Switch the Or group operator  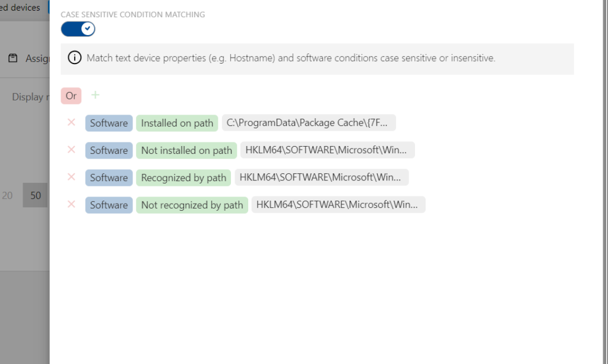coord(71,96)
